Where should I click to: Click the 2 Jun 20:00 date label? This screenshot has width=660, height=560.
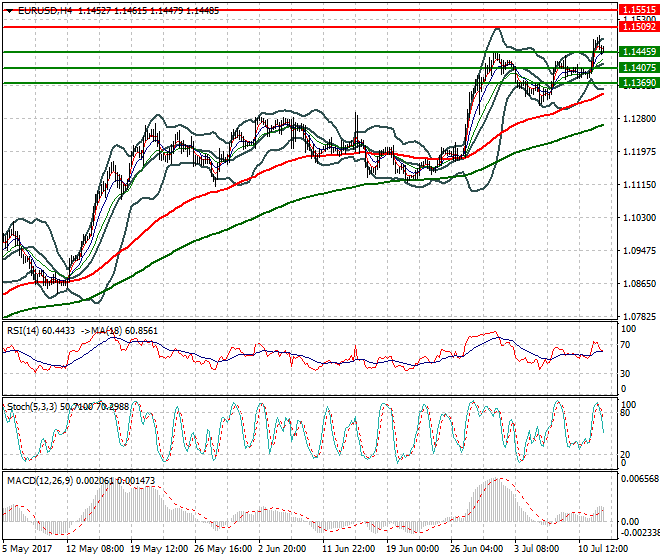click(282, 549)
